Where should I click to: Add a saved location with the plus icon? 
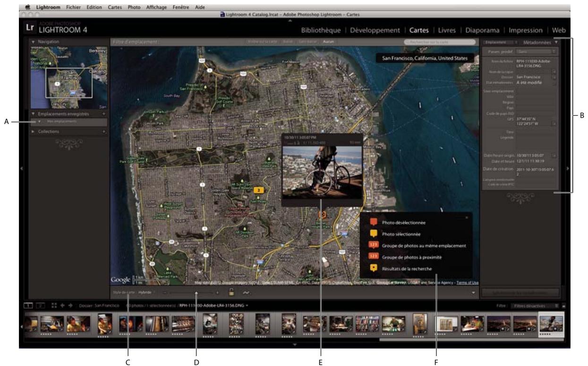[x=104, y=114]
